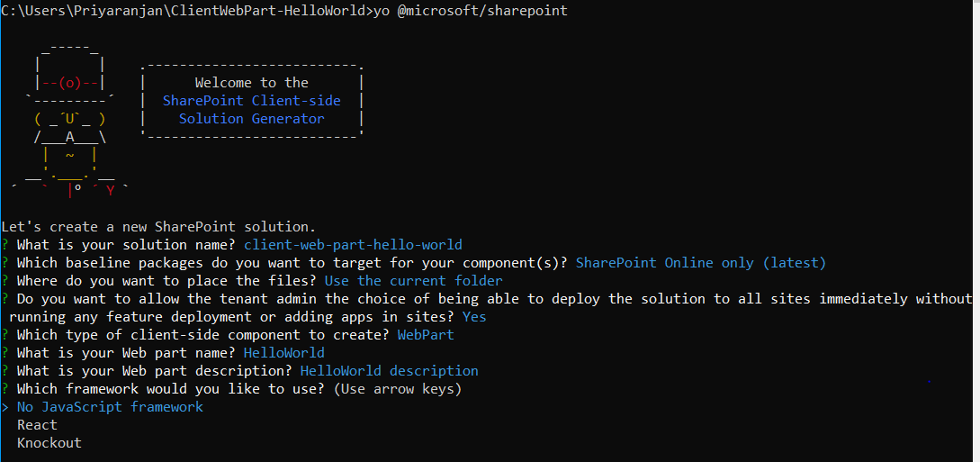Viewport: 980px width, 462px height.
Task: Click the SharePoint Online only (latest) answer
Action: [701, 262]
